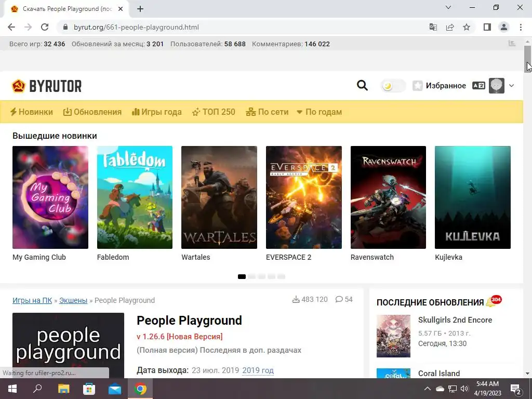Screen dimensions: 532x399
Task: Open Chrome three-dot menu
Action: tap(521, 27)
